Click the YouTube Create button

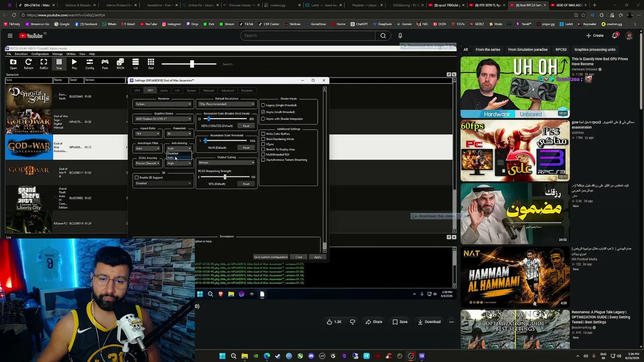595,36
